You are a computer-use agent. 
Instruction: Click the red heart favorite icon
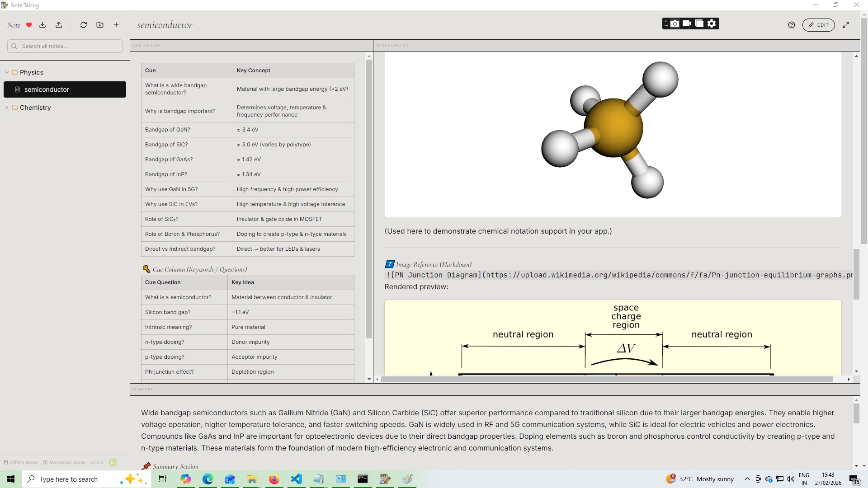(29, 25)
